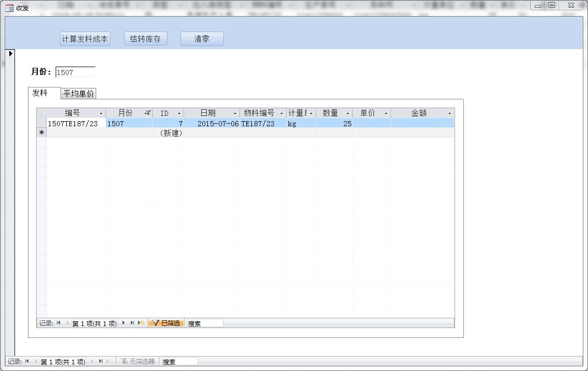Jump to last record in subform navigator
588x371 pixels.
(x=132, y=323)
